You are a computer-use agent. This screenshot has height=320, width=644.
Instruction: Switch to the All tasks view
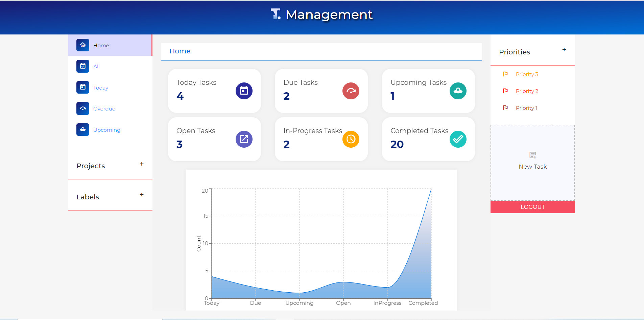click(97, 66)
